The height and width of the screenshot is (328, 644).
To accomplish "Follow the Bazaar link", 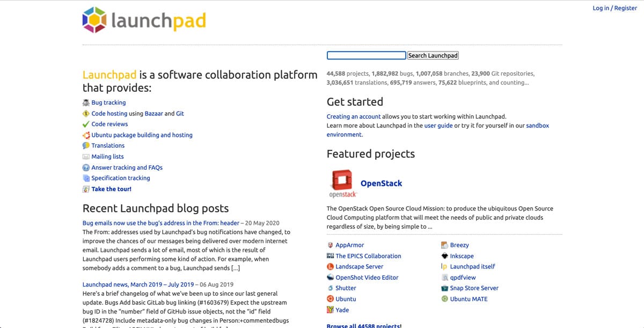I will pyautogui.click(x=153, y=113).
